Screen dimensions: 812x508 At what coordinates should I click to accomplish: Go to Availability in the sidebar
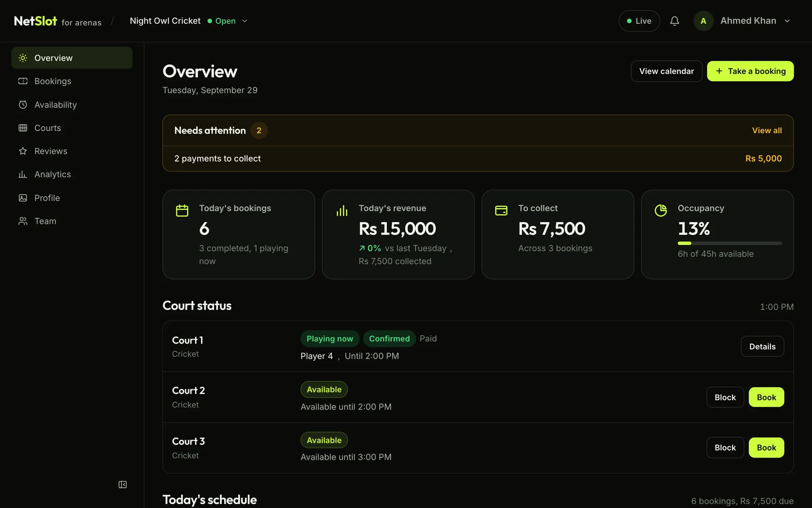[x=72, y=104]
